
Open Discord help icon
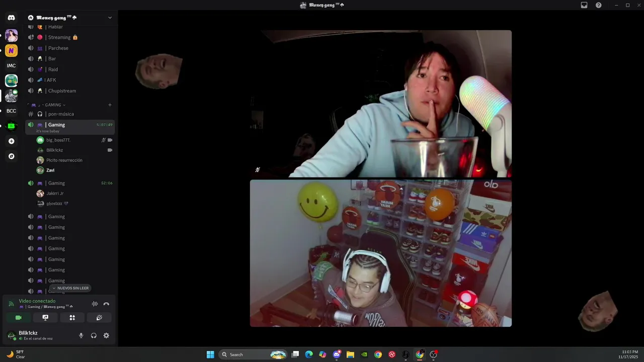[599, 5]
